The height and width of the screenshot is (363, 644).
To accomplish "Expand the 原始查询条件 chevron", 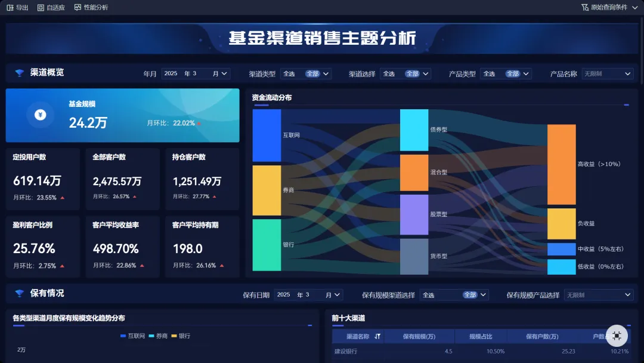I will pyautogui.click(x=634, y=8).
